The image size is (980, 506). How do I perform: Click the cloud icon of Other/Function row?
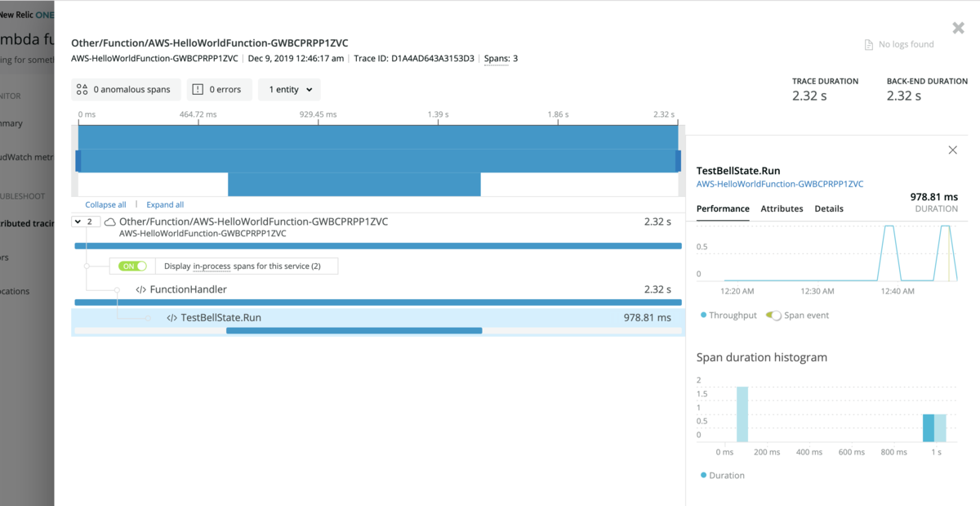(x=109, y=222)
